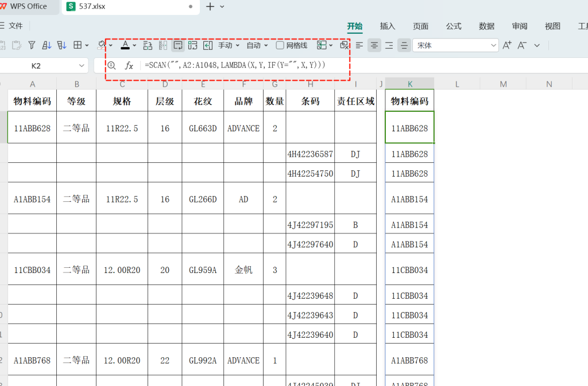Select column M header
The image size is (588, 386).
coord(503,84)
